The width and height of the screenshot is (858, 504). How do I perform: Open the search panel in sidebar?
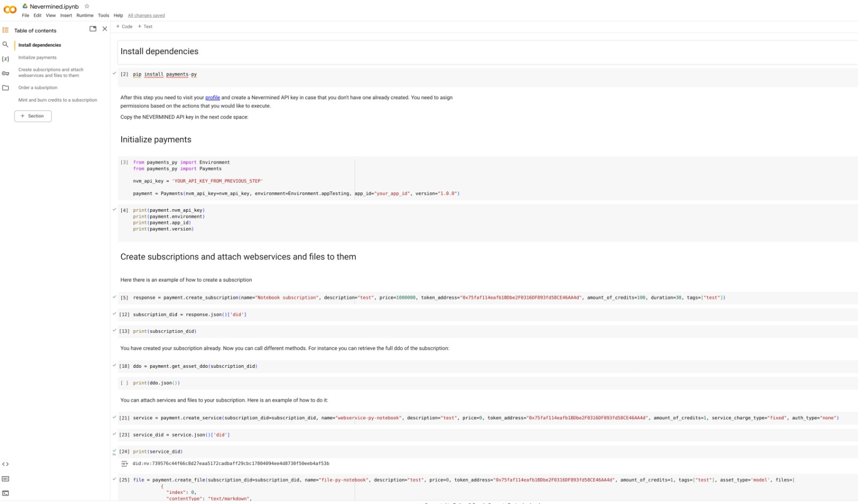pos(5,45)
